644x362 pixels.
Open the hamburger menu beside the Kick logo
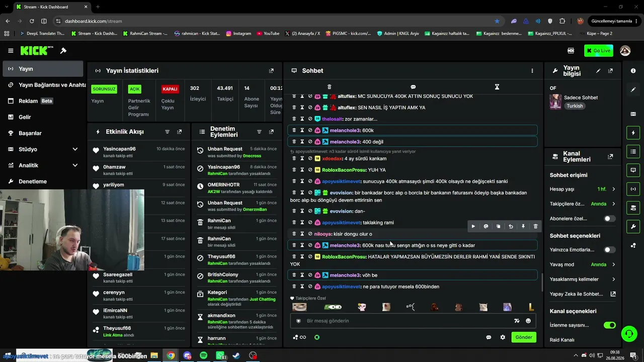point(11,51)
